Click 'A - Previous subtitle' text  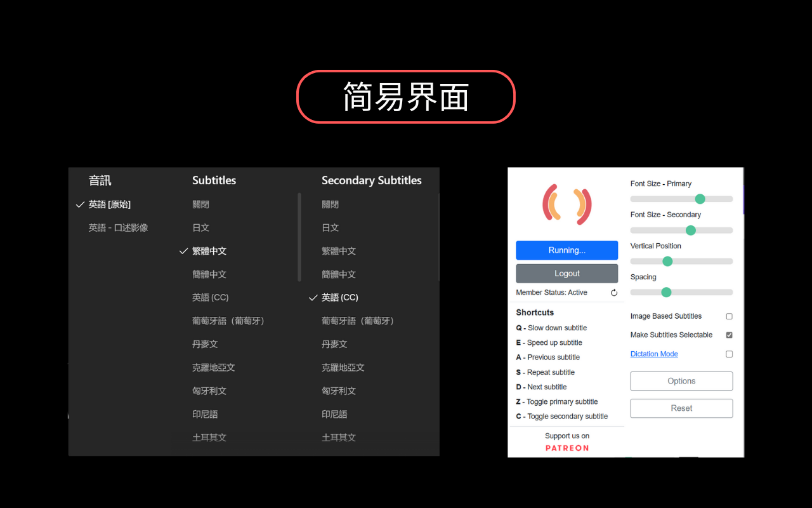547,357
